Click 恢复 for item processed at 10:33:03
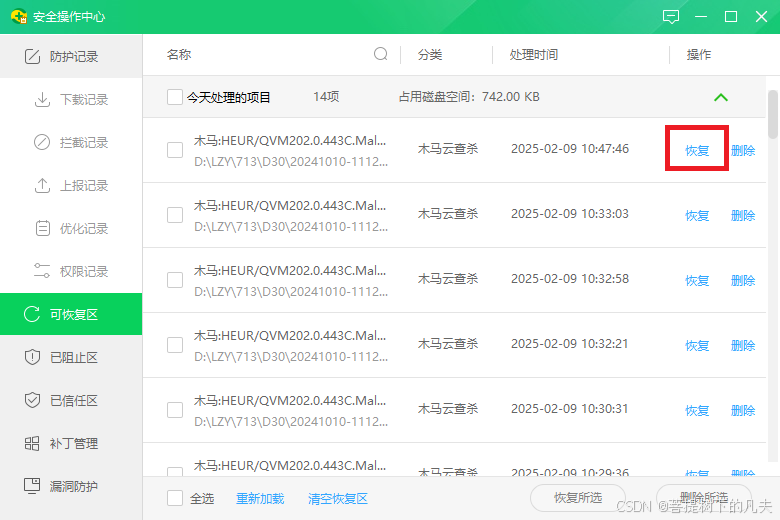The width and height of the screenshot is (780, 520). 697,215
